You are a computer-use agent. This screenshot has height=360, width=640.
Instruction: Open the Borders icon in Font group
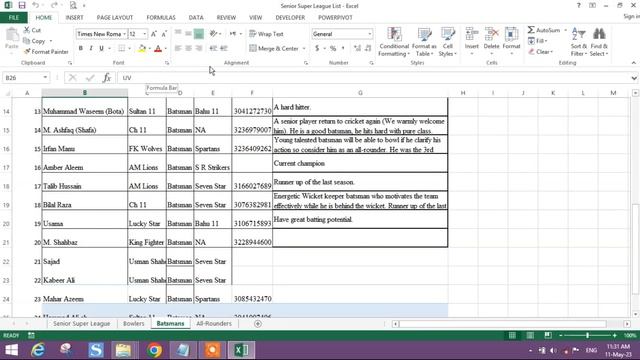[121, 49]
